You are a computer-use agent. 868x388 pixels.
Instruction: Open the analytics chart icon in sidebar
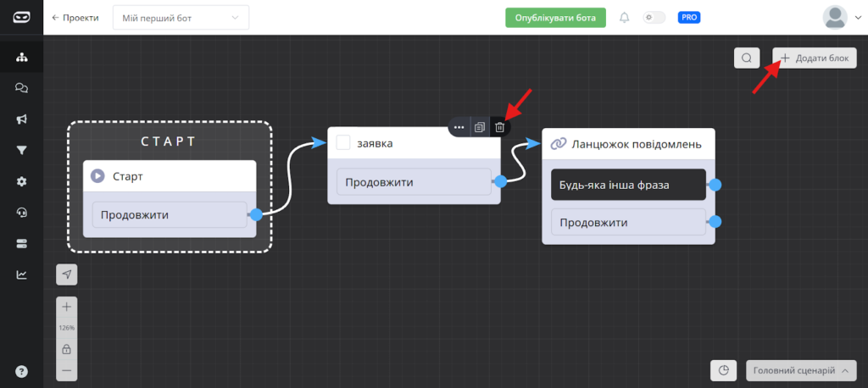(21, 274)
